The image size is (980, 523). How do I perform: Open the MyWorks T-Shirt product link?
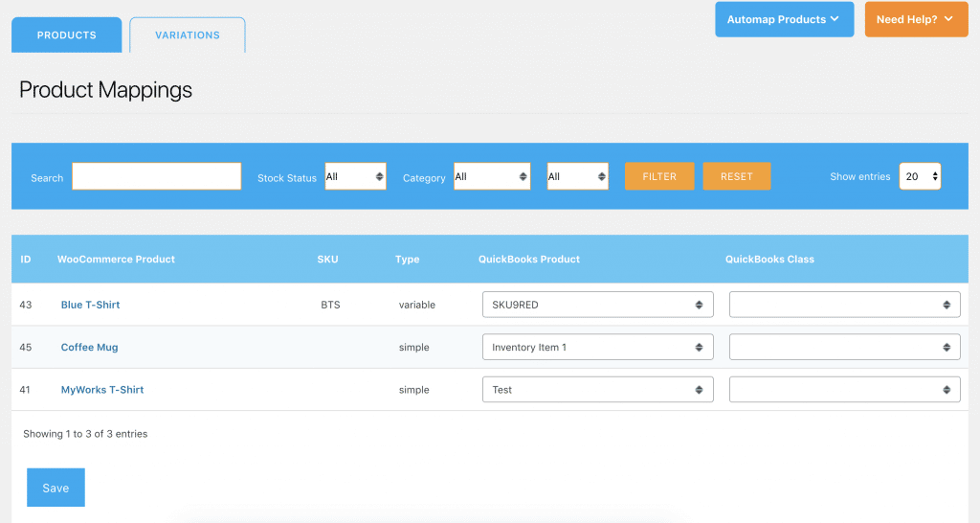click(x=101, y=390)
